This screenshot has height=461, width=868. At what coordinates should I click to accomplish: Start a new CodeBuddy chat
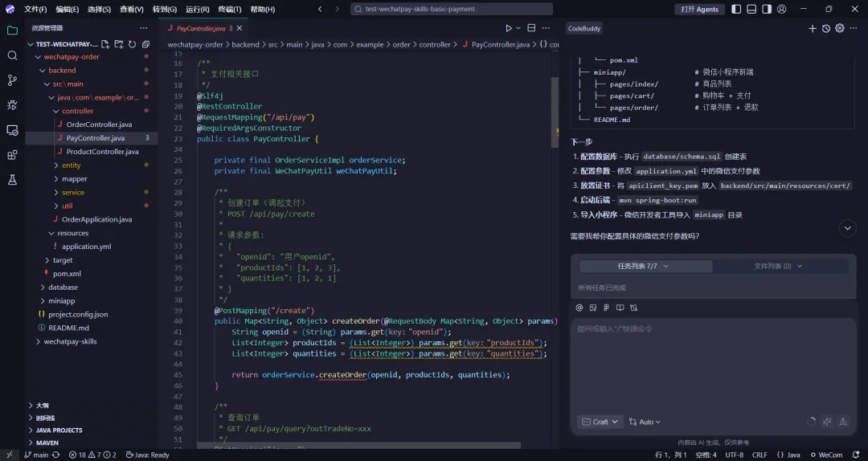point(812,28)
